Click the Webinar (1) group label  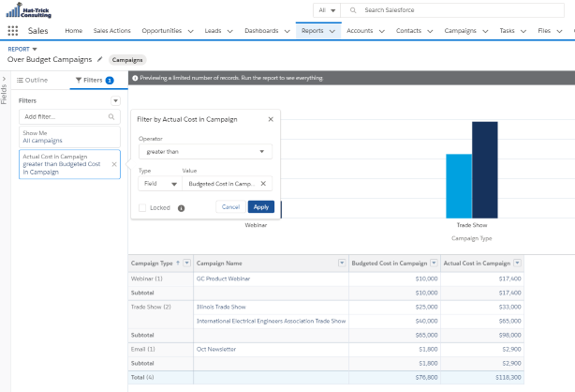146,279
